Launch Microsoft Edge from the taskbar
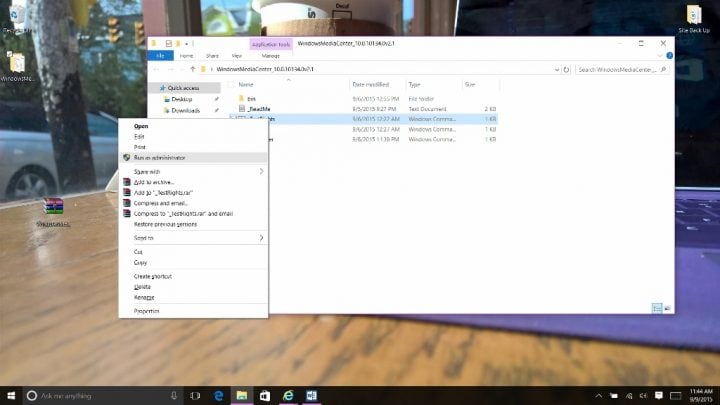 pos(219,395)
